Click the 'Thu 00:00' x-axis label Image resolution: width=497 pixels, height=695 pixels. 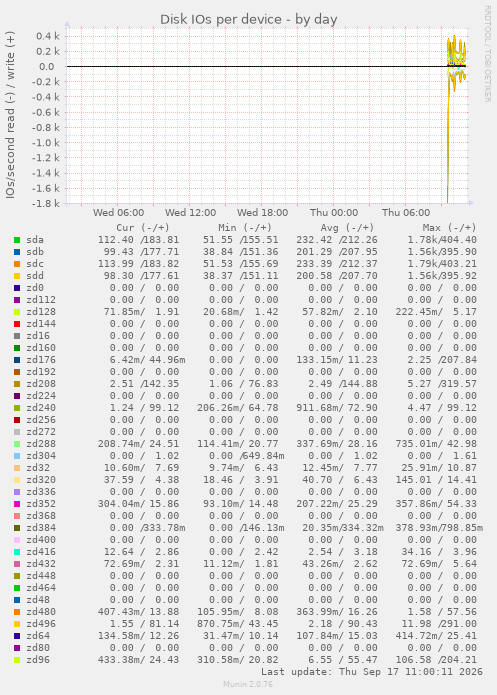point(334,213)
